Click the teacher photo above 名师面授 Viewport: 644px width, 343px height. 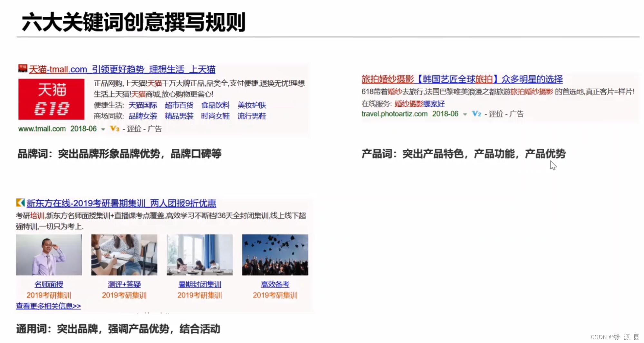point(49,255)
